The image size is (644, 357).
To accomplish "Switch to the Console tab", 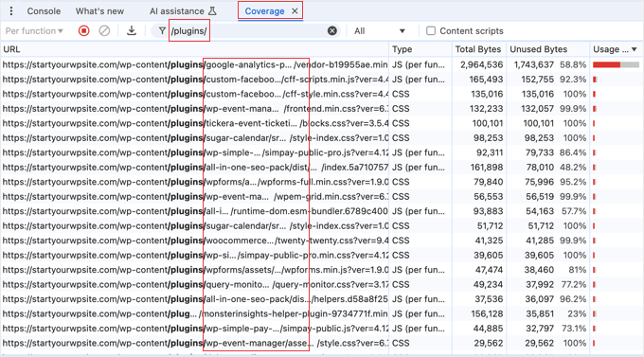I will (44, 11).
